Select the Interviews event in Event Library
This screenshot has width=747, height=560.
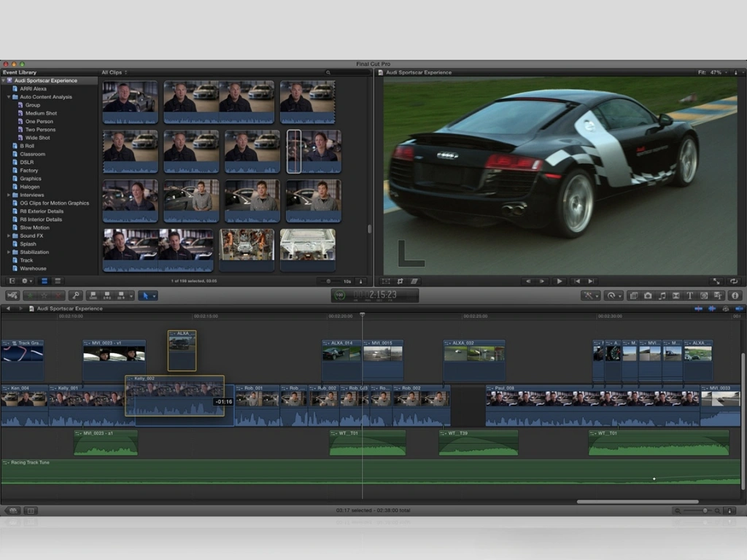click(x=33, y=195)
